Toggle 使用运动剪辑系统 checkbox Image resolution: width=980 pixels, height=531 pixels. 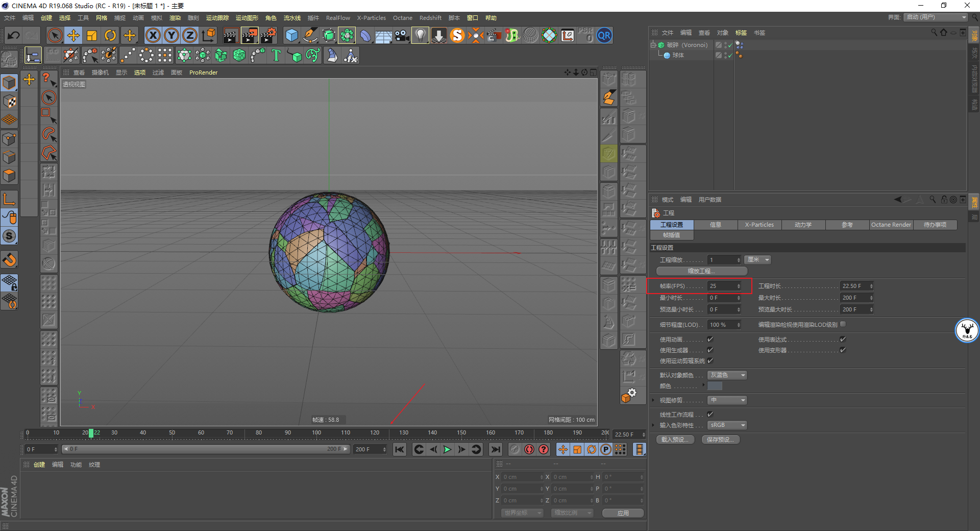click(x=710, y=361)
